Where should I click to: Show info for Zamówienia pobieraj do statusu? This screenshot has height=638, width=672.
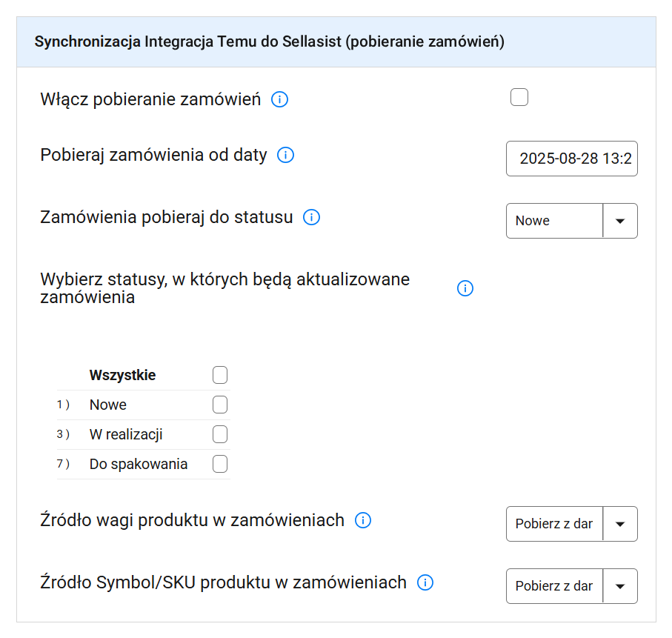tap(312, 217)
